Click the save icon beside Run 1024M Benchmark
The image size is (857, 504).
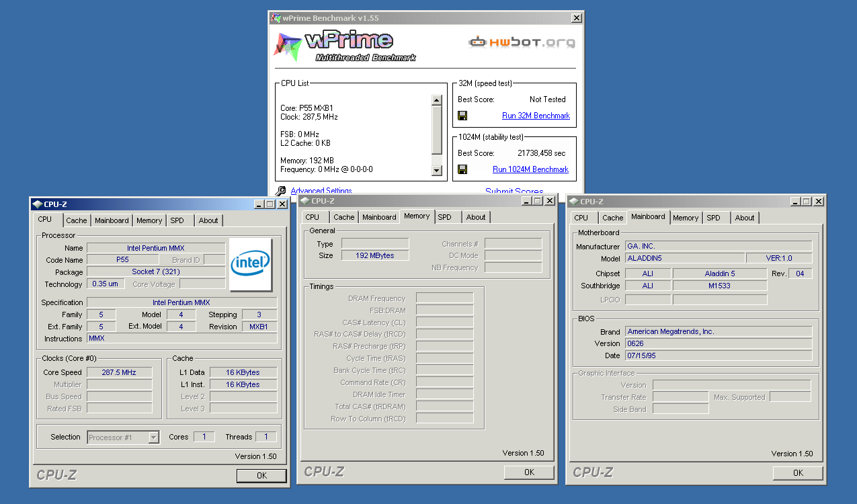[x=462, y=169]
